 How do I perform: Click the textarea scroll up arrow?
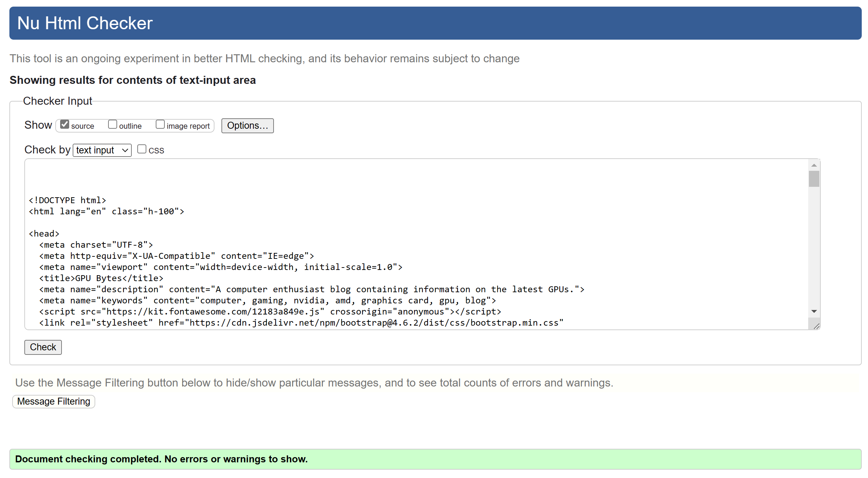click(813, 166)
